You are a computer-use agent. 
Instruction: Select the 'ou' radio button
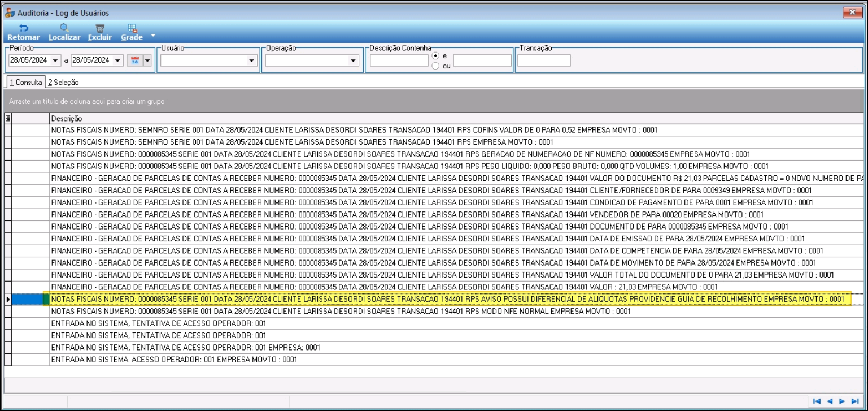(435, 66)
